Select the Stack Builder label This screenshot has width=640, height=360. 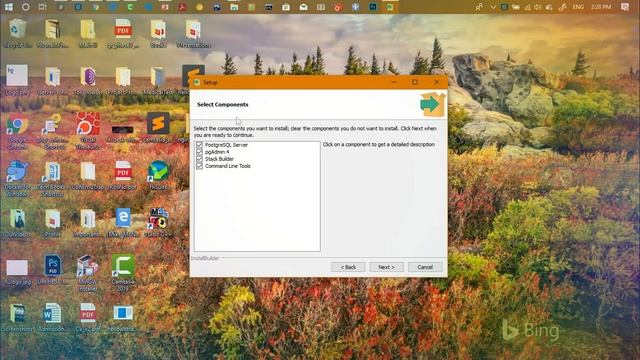(219, 159)
